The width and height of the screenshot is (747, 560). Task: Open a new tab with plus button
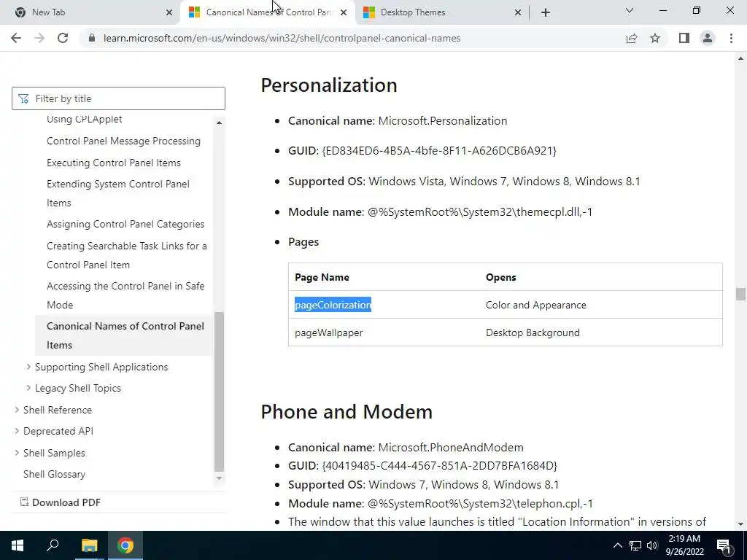pos(546,12)
